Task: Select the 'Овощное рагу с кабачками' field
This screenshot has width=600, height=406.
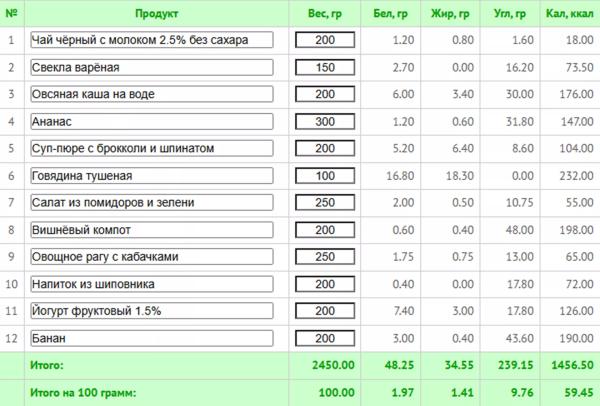Action: (151, 256)
